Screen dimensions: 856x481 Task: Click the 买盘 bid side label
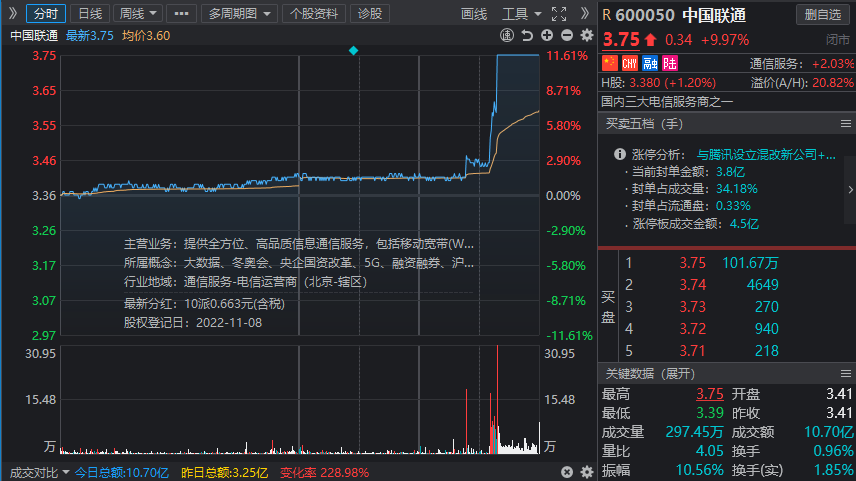pos(608,307)
